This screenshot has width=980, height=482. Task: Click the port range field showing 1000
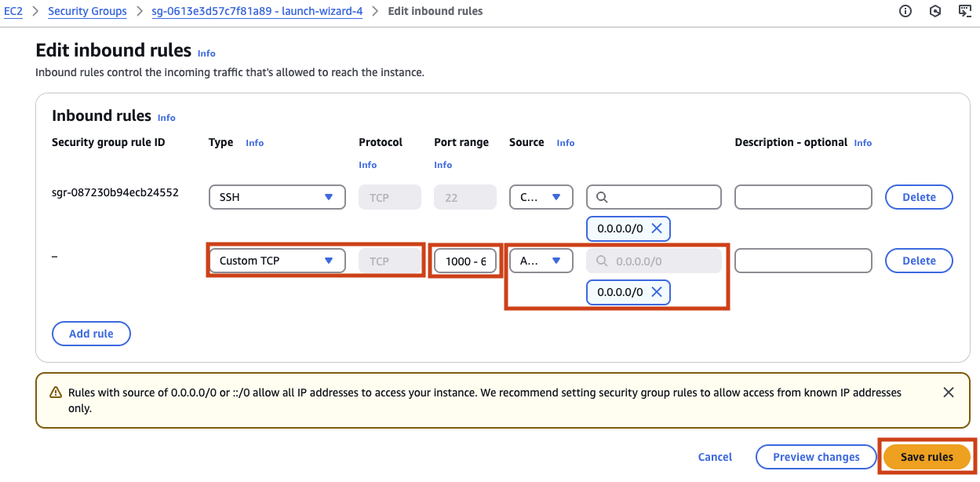point(465,261)
